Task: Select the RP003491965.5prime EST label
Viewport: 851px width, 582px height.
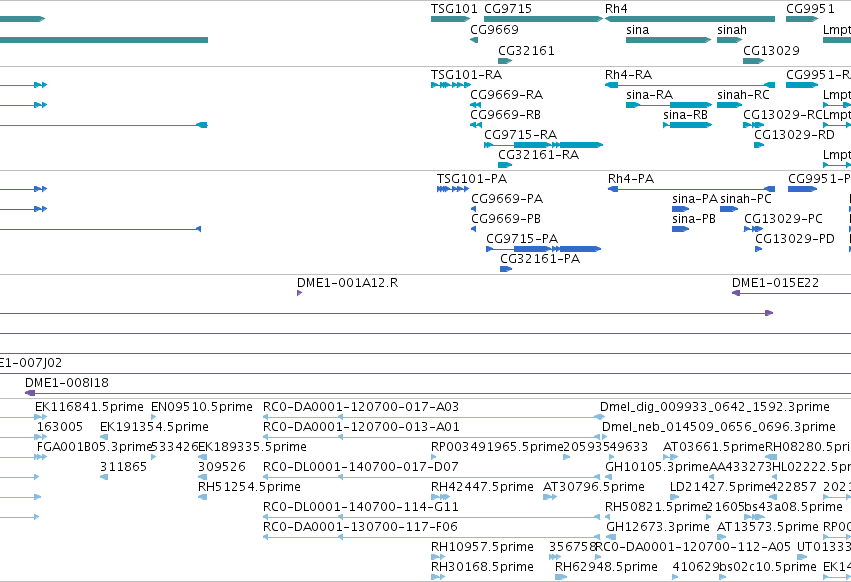Action: [497, 447]
